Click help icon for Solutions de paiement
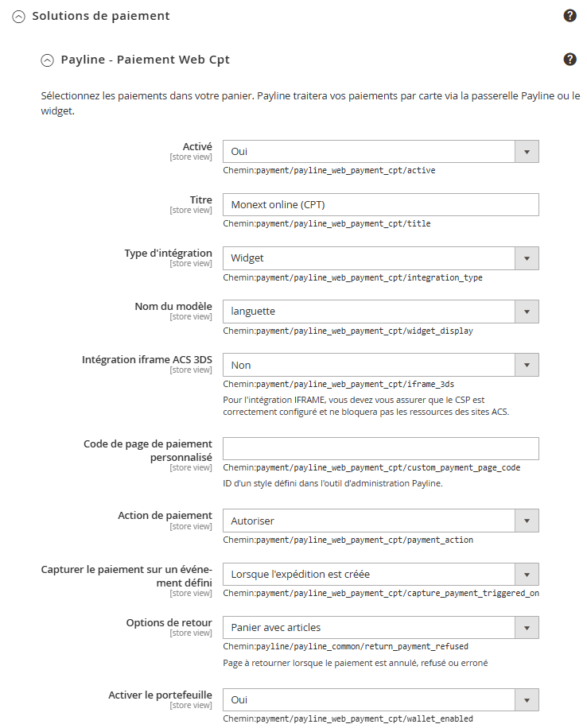 [570, 16]
